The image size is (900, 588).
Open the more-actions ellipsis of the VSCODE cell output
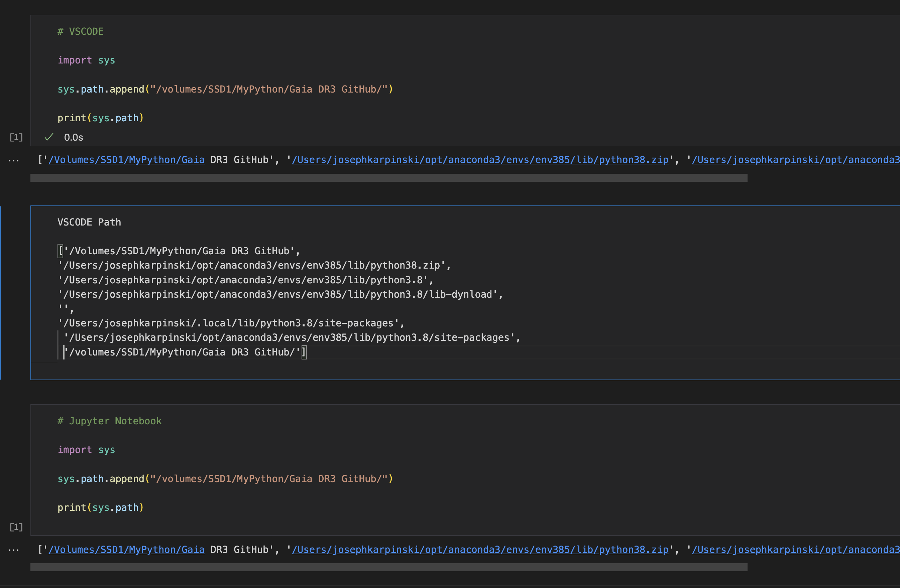point(14,161)
